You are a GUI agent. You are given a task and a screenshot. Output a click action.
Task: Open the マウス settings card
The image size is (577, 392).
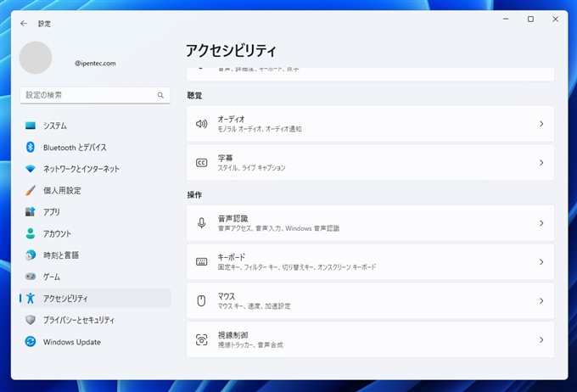(370, 300)
